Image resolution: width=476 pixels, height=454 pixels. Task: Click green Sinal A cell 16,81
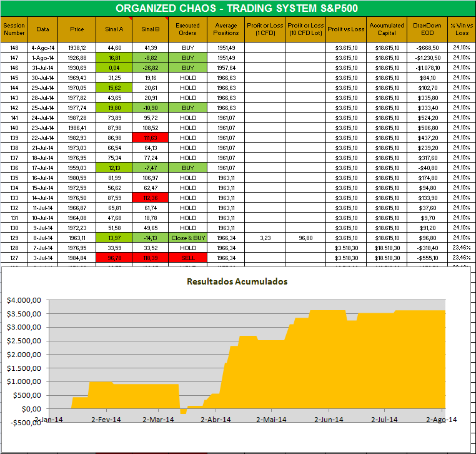pos(114,58)
